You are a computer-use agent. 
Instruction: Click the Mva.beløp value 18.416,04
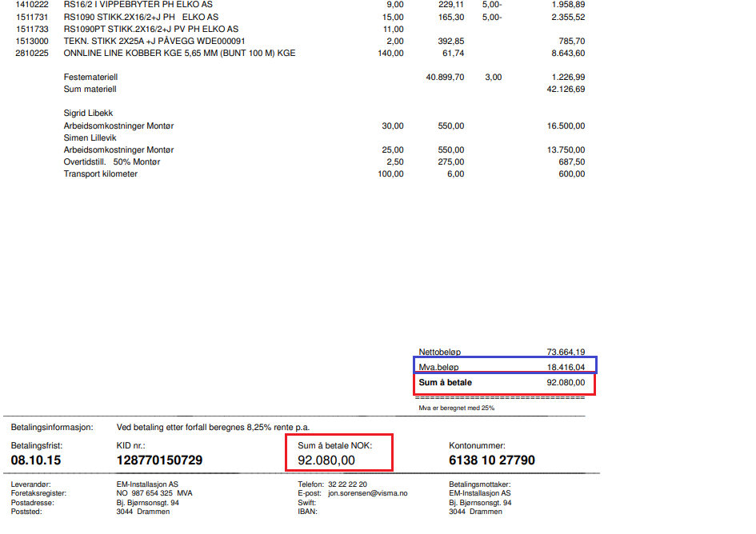(x=566, y=367)
